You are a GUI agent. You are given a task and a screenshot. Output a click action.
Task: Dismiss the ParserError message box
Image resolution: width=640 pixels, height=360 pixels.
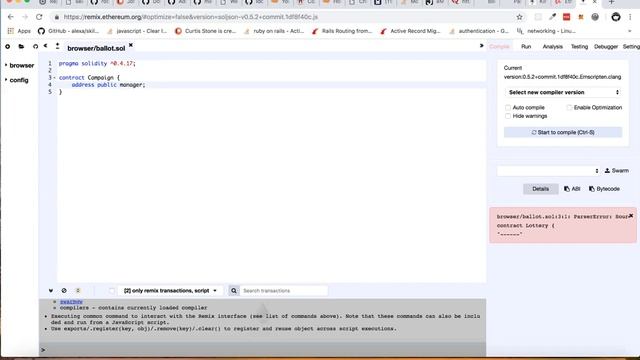[x=631, y=216]
